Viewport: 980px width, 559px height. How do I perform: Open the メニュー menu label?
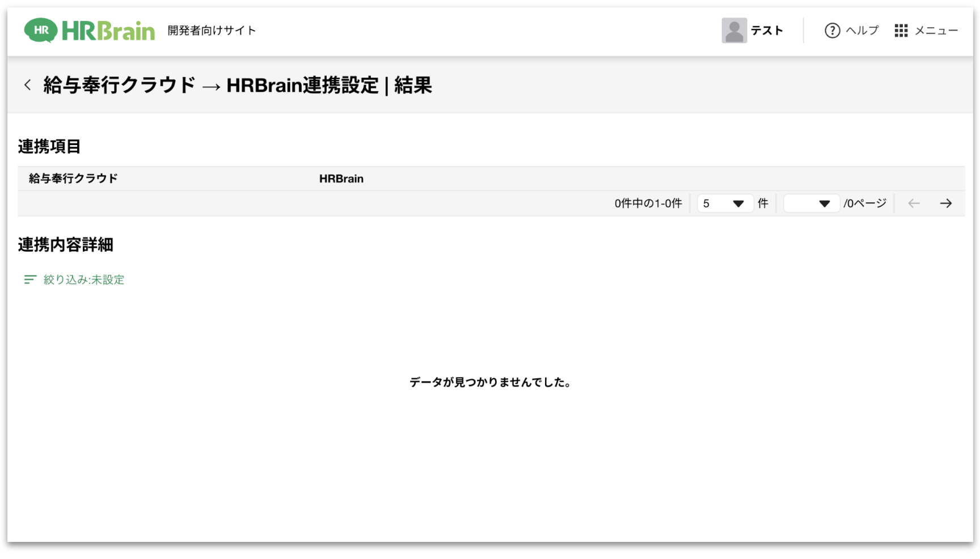click(x=936, y=31)
